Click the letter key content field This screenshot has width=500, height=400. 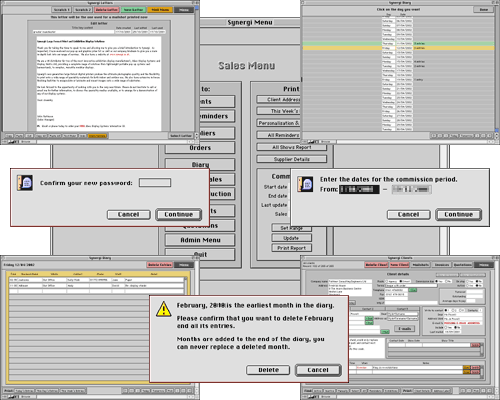coord(73,32)
